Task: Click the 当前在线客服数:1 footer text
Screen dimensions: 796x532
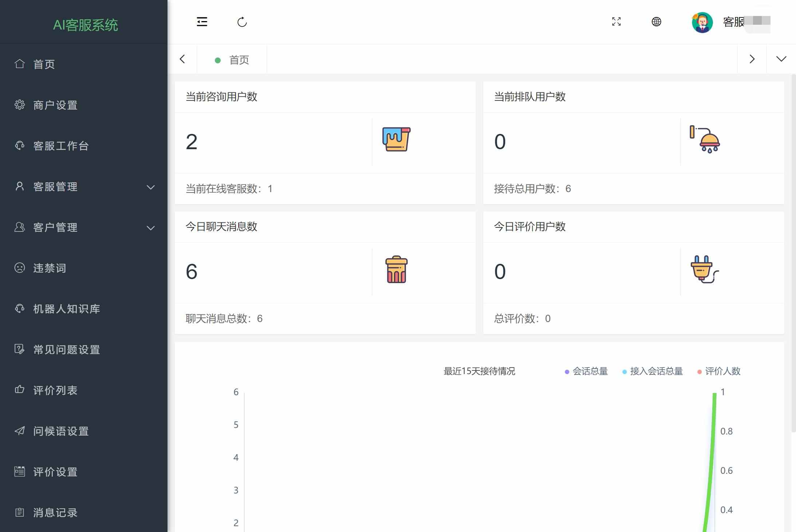Action: tap(229, 189)
